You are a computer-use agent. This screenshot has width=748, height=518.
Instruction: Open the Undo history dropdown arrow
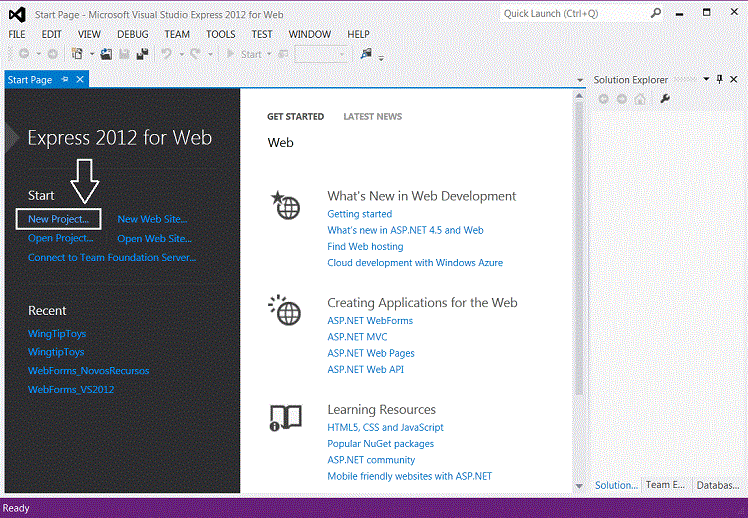tap(181, 54)
